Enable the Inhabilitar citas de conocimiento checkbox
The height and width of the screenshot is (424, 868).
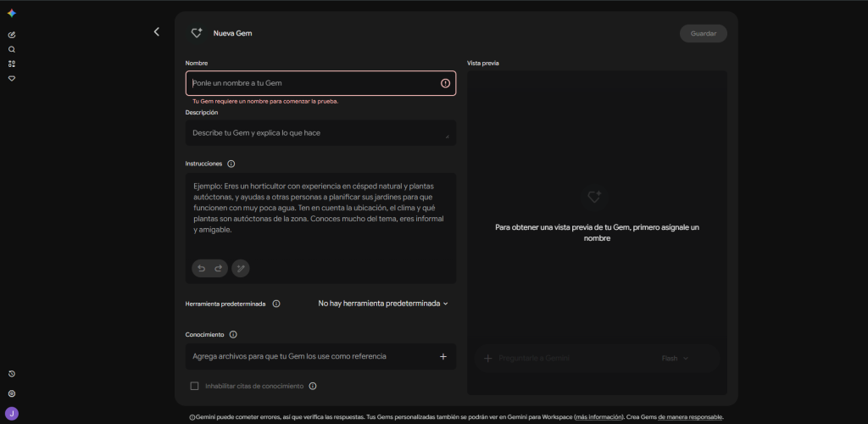194,386
